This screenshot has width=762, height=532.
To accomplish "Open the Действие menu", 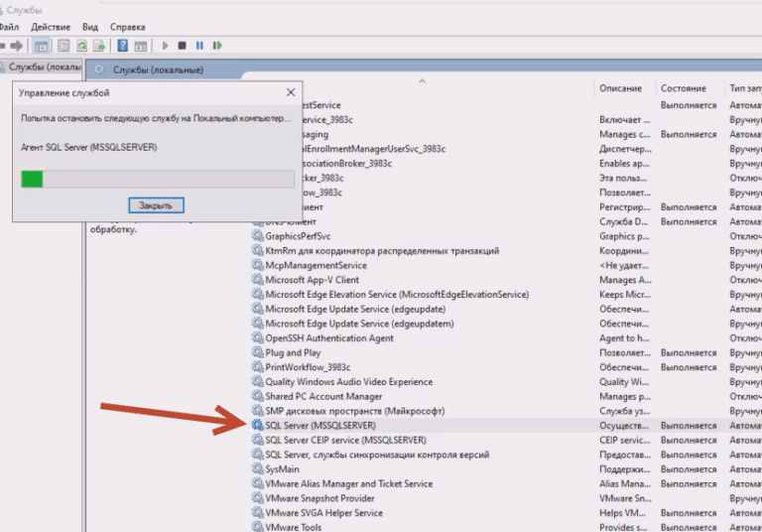I will (x=51, y=27).
